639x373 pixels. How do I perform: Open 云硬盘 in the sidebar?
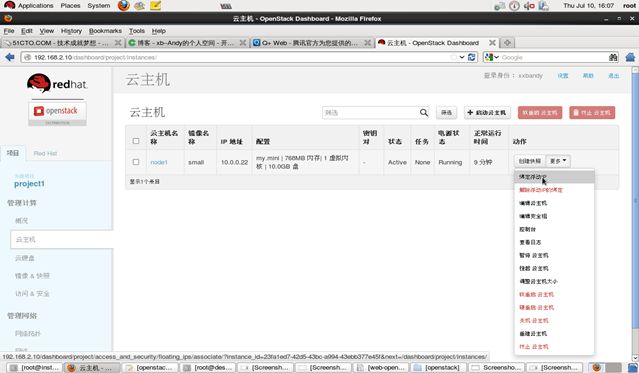pos(25,258)
